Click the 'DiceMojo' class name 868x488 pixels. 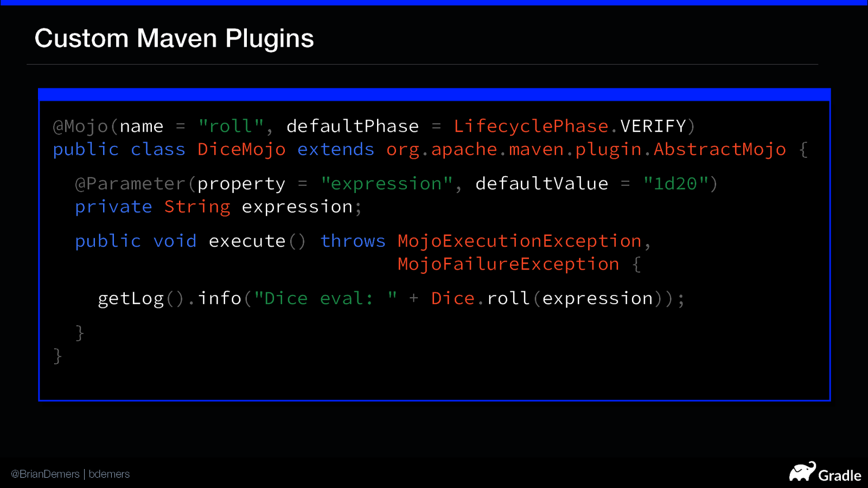(241, 150)
